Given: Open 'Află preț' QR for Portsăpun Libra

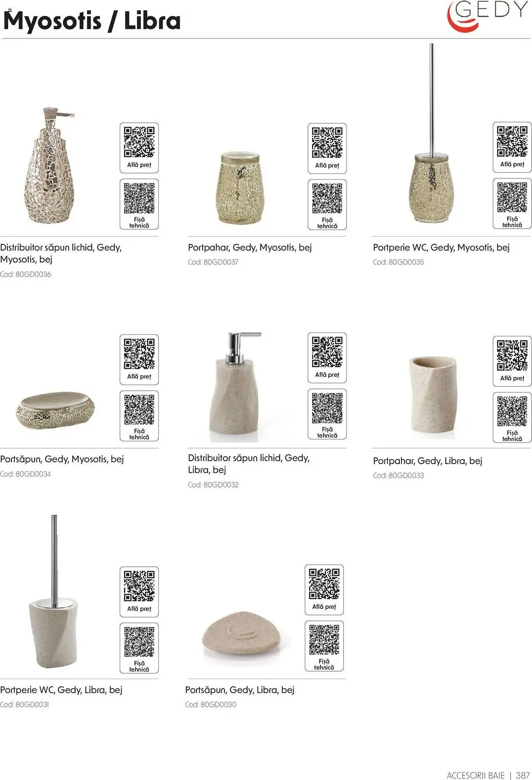Looking at the screenshot, I should pos(324,590).
